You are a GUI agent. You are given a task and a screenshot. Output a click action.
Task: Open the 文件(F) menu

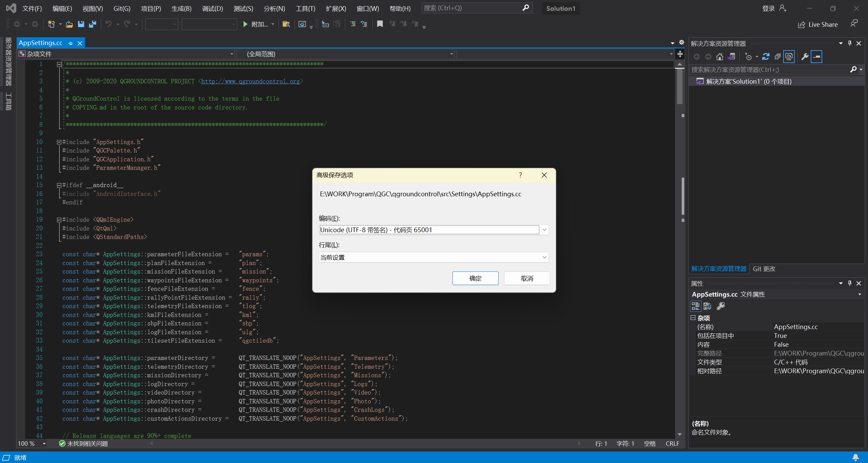pos(32,8)
